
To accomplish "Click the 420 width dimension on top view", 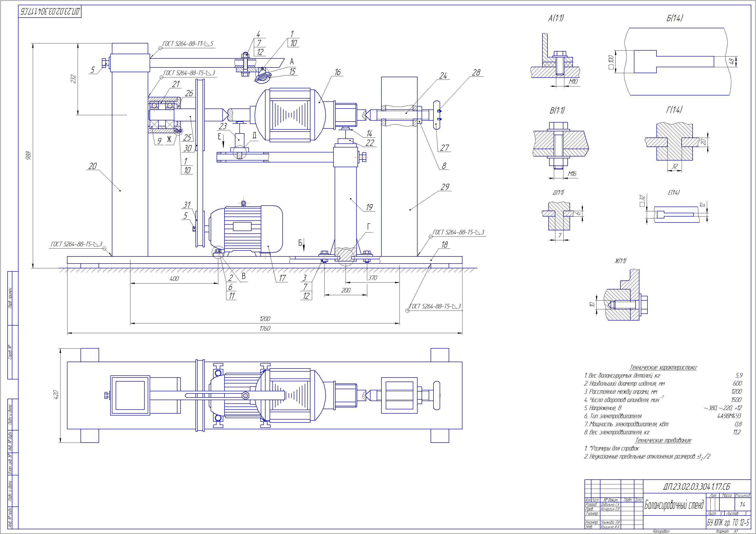I will 56,394.
